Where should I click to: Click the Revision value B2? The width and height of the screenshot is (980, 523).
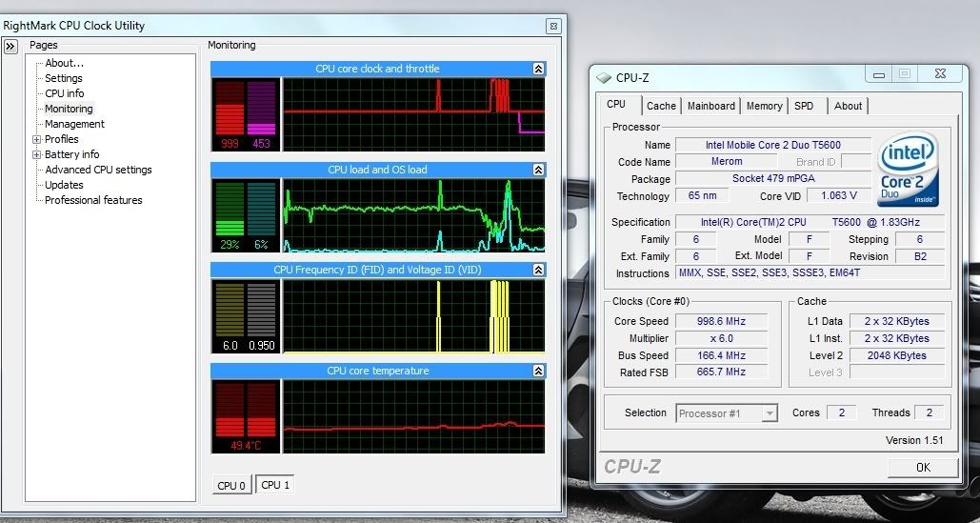click(919, 256)
